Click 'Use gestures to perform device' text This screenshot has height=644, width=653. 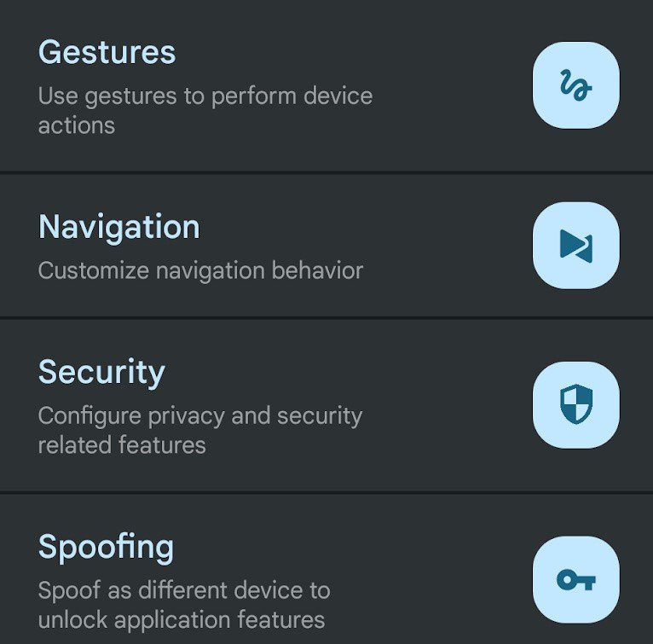coord(205,95)
